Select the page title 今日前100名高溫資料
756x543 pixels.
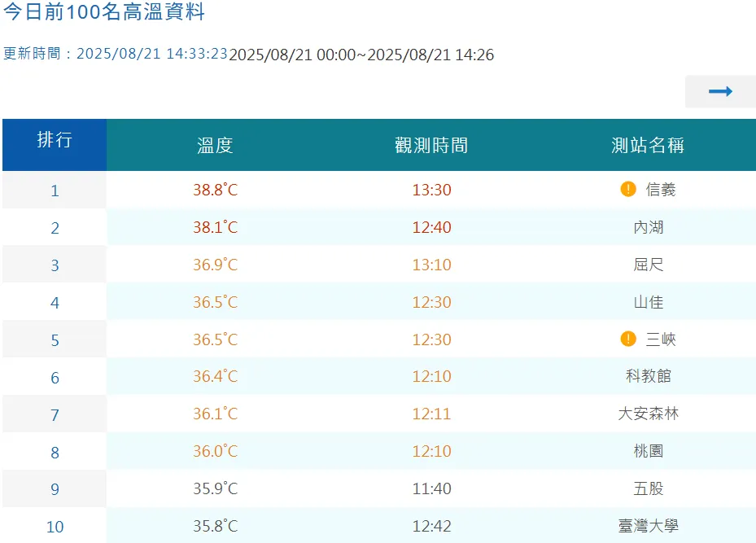(x=104, y=11)
